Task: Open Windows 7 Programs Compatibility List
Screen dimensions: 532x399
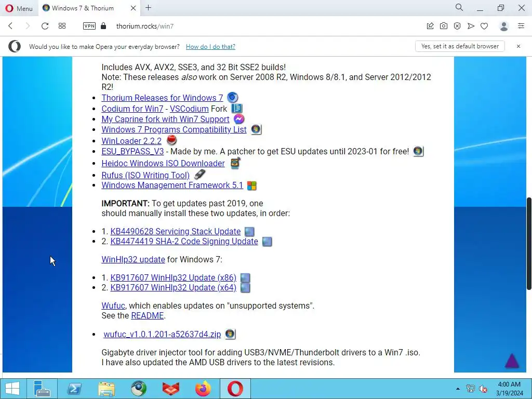Action: pos(174,129)
